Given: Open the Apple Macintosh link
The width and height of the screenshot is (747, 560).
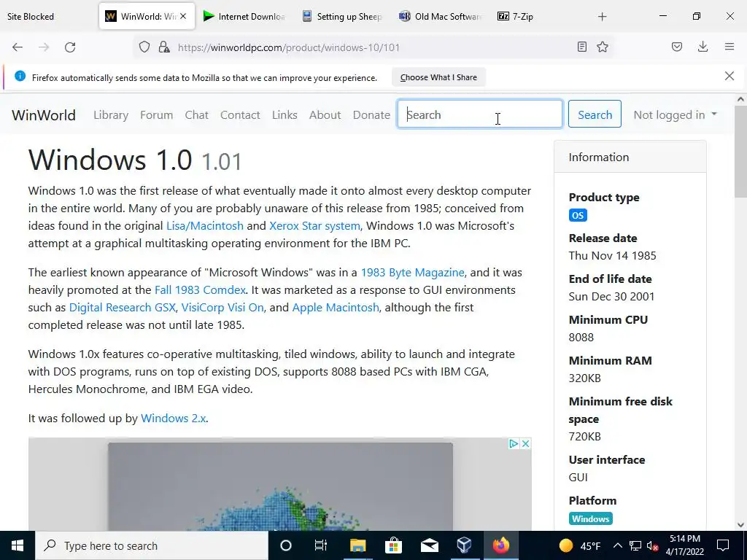Looking at the screenshot, I should [x=336, y=308].
